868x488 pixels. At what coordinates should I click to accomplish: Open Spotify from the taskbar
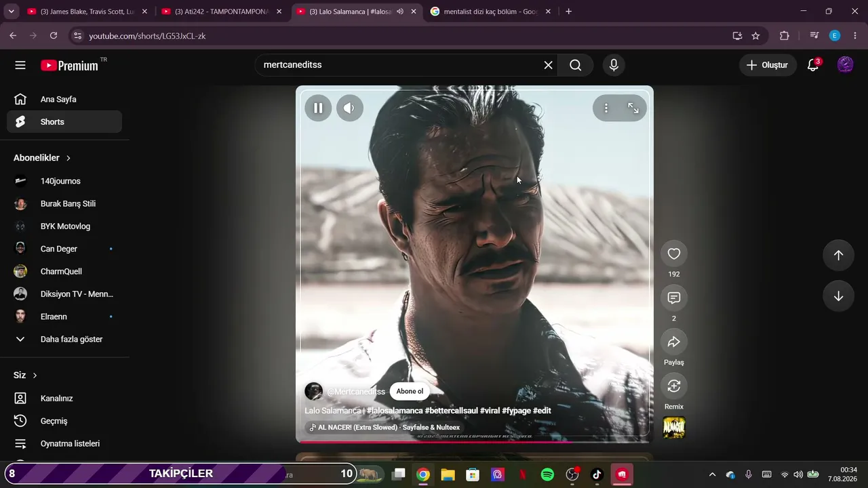547,474
